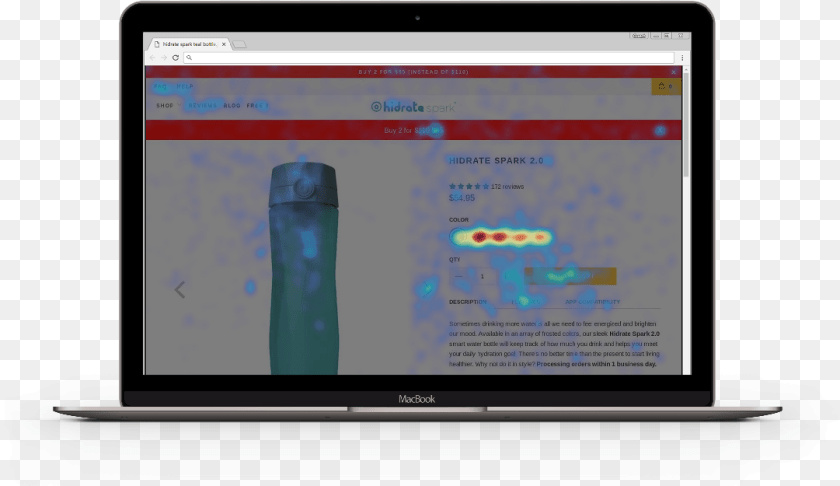Select the third color swatch

click(500, 237)
